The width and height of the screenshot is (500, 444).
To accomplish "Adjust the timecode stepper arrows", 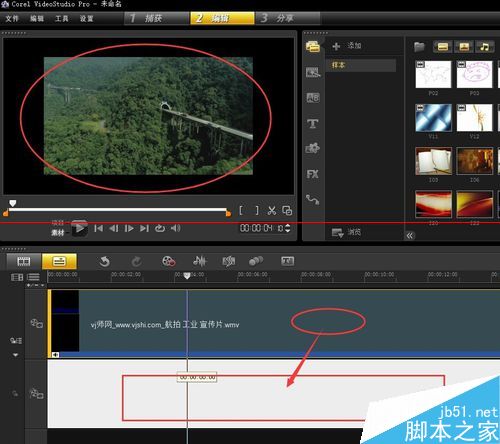I will pos(288,228).
